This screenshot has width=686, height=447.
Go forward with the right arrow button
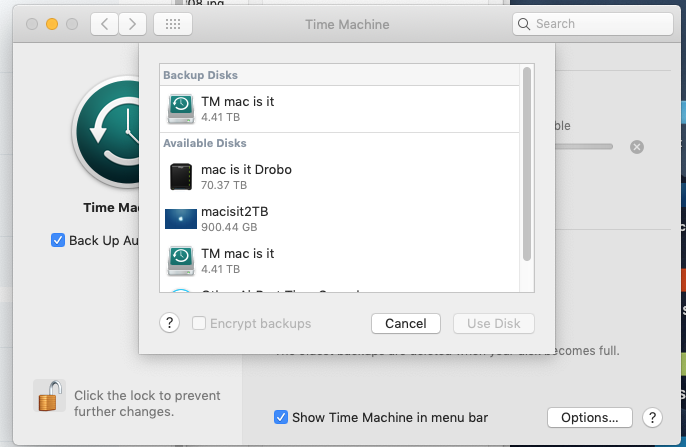click(x=132, y=24)
